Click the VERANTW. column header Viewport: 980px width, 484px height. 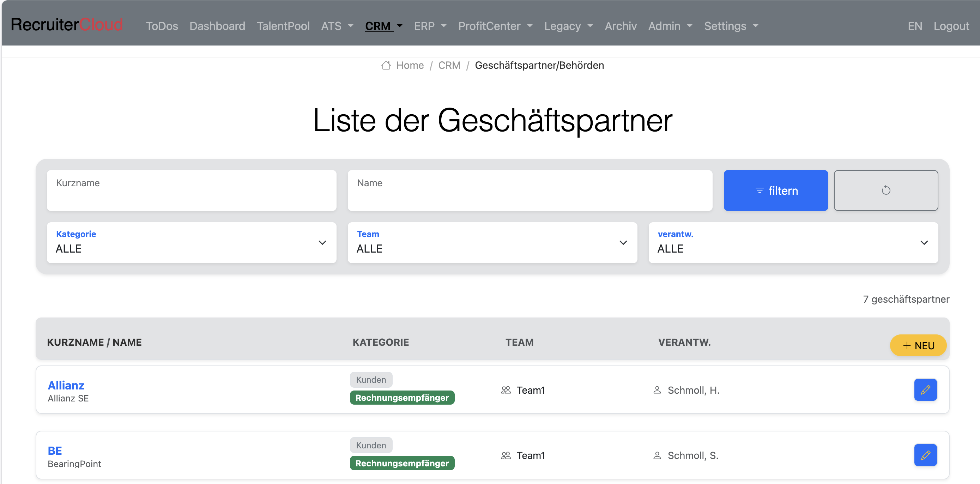coord(684,342)
